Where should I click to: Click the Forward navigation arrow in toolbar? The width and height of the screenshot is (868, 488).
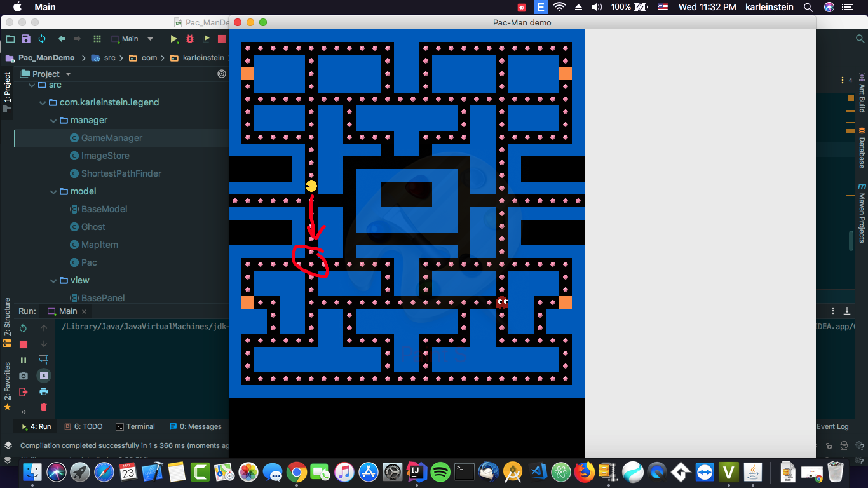78,39
